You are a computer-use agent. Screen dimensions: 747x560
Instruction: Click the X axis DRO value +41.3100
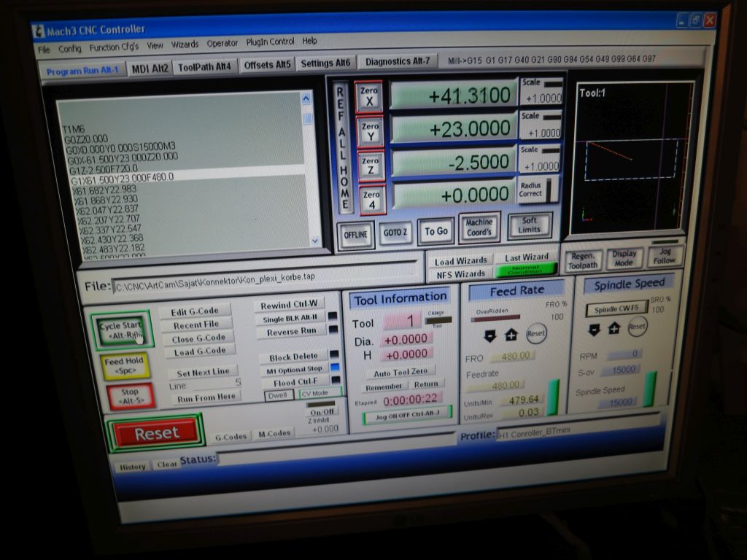pos(453,96)
